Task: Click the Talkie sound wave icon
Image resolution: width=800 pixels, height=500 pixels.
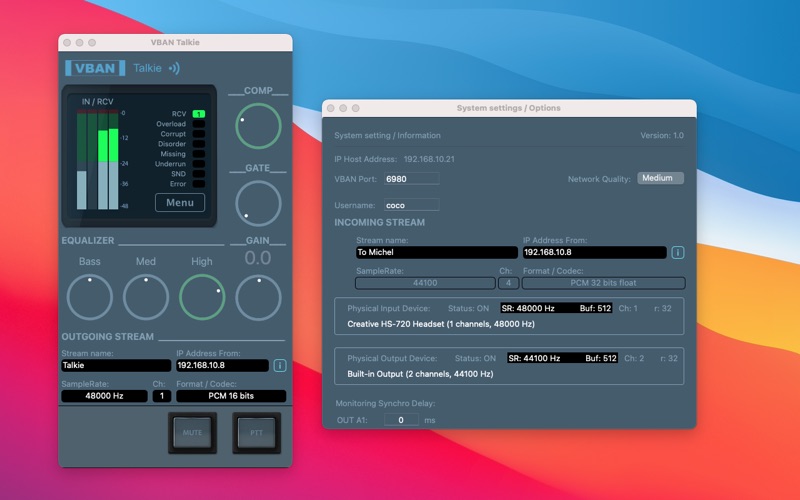Action: [x=174, y=68]
